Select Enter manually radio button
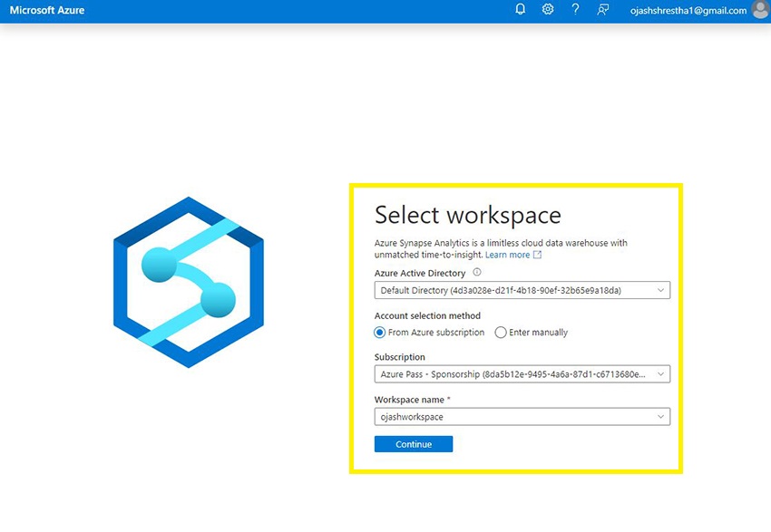The width and height of the screenshot is (771, 532). pyautogui.click(x=501, y=333)
